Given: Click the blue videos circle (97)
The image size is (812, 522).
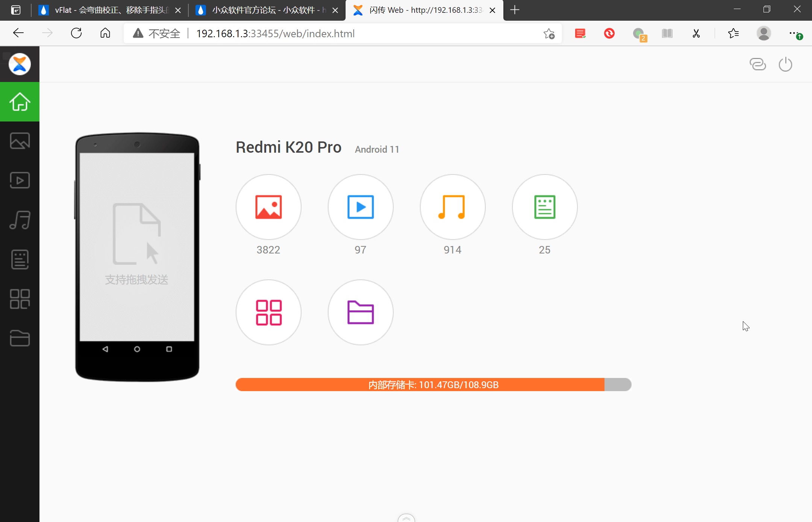Looking at the screenshot, I should (x=361, y=207).
